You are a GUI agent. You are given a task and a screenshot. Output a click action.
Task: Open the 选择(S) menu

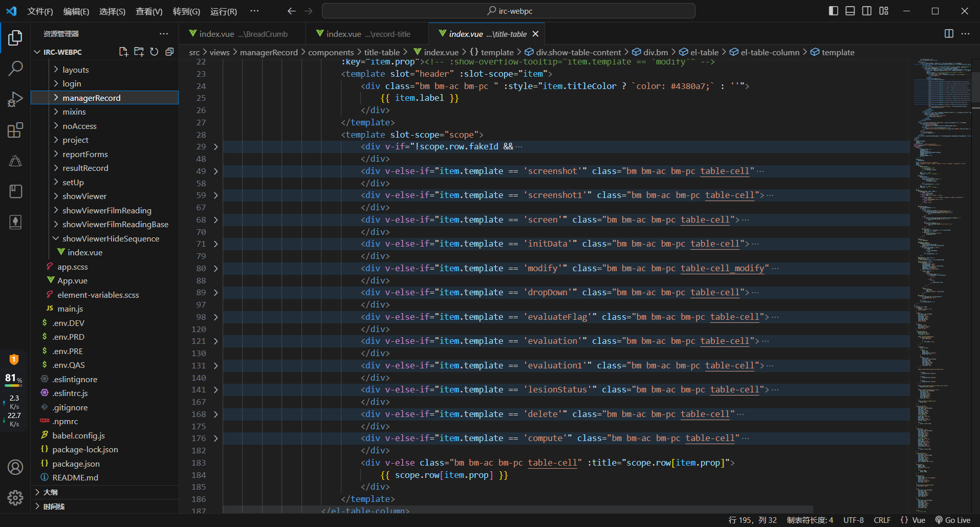pos(112,11)
